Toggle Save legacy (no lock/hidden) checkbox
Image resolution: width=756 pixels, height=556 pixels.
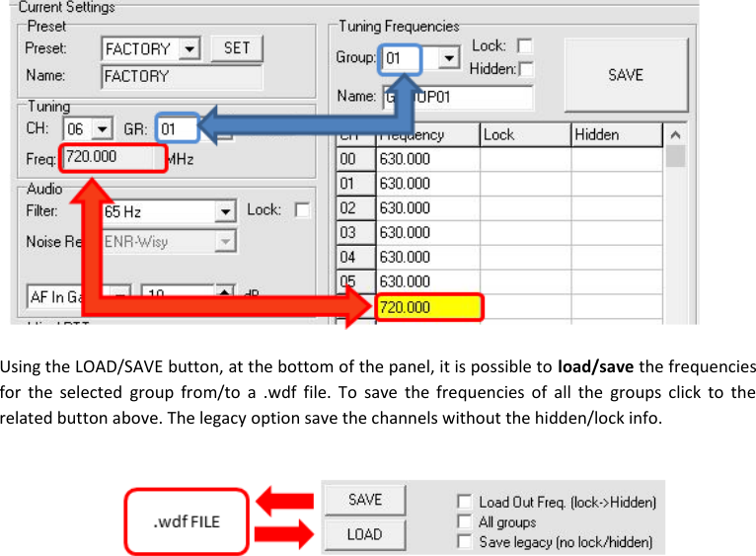click(x=464, y=541)
